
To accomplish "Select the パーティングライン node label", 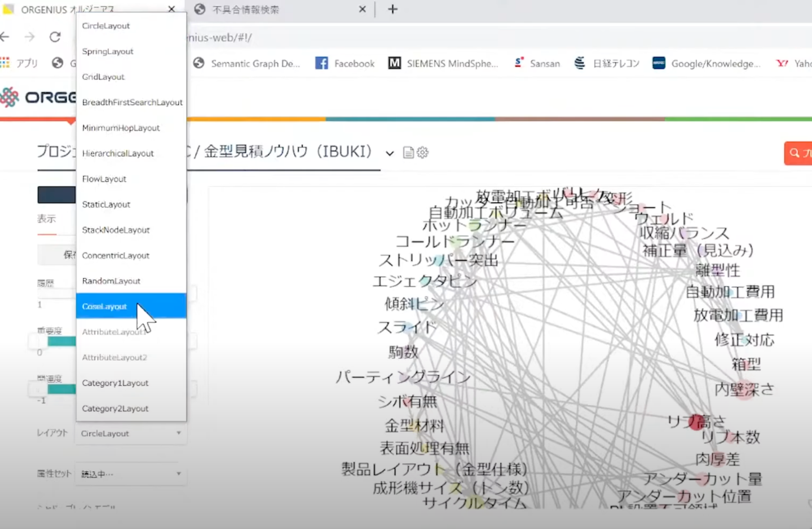I will (403, 377).
